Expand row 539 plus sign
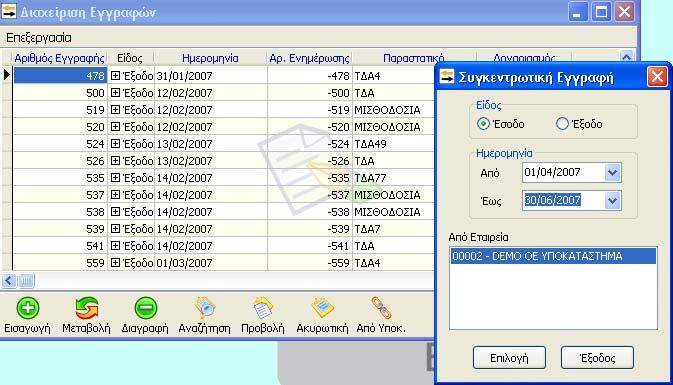This screenshot has width=673, height=385. [x=115, y=229]
